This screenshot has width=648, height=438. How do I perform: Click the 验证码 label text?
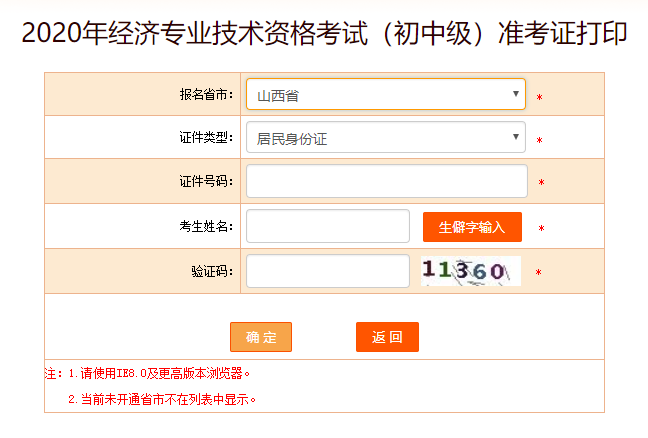pyautogui.click(x=212, y=271)
